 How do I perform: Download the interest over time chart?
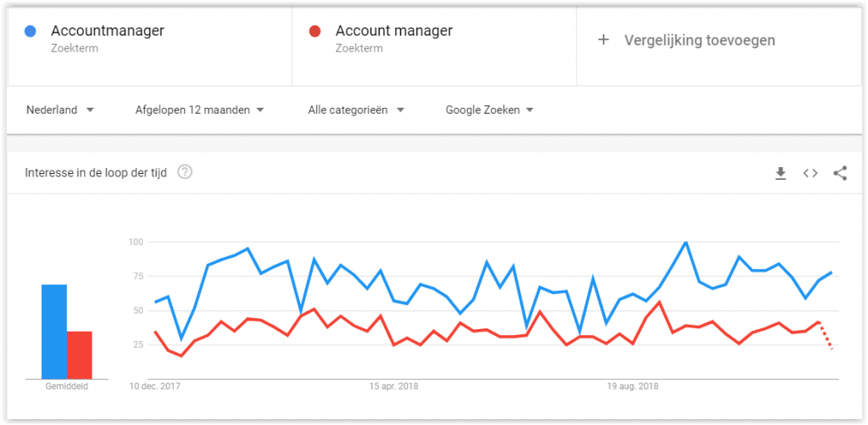coord(781,173)
